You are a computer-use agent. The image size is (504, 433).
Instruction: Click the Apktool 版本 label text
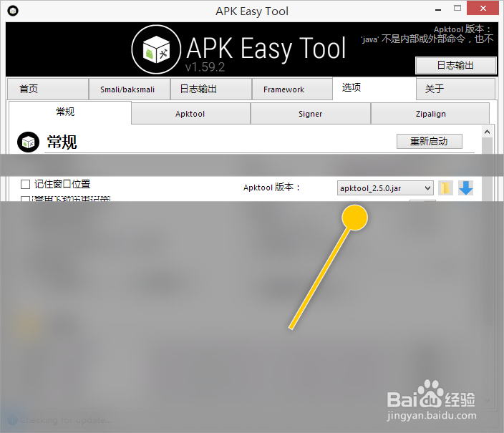coord(272,187)
